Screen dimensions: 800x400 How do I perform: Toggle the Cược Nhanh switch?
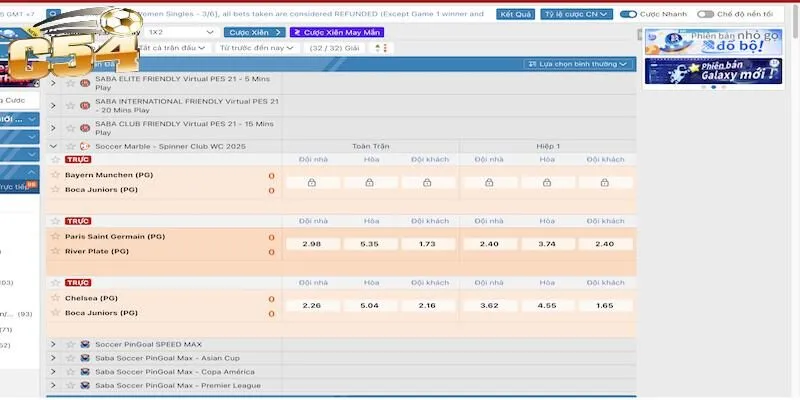pos(628,15)
